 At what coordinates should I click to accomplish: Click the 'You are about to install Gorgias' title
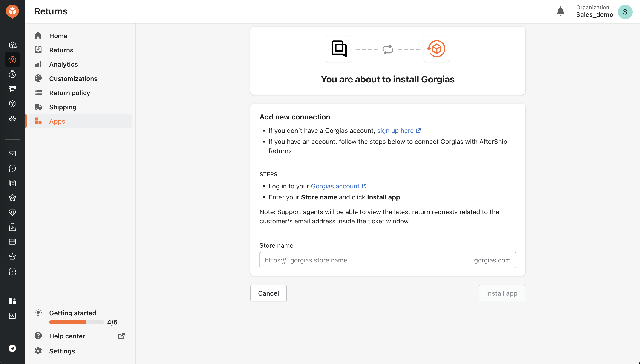pyautogui.click(x=388, y=79)
